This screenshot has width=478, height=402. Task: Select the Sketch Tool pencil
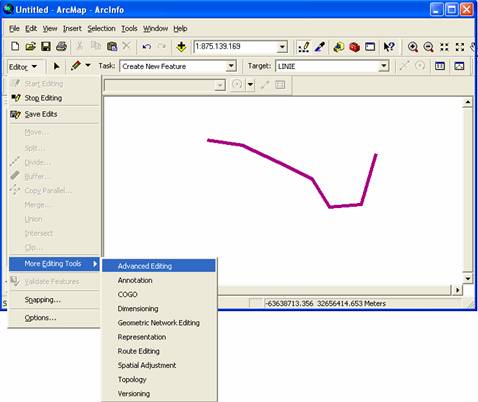click(76, 66)
